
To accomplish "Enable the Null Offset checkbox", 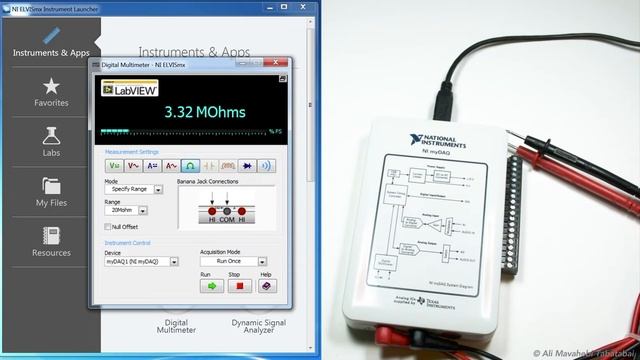I will click(x=108, y=227).
